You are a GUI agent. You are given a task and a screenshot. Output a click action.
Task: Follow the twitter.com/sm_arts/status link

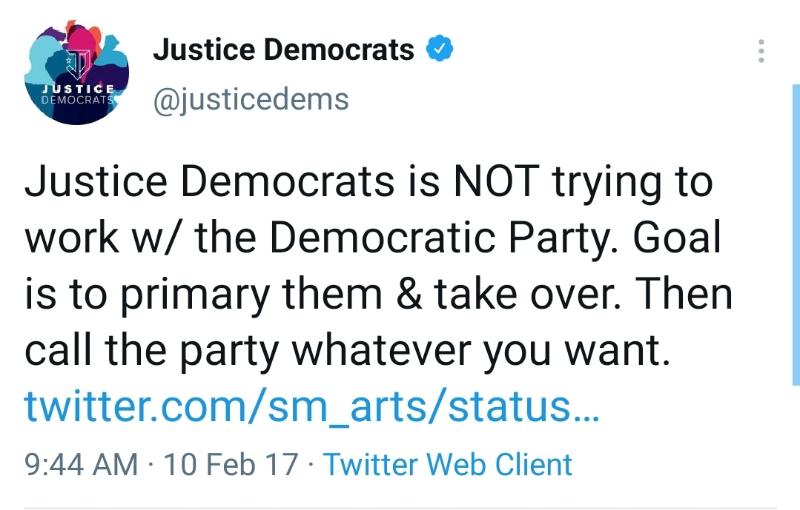pyautogui.click(x=312, y=406)
